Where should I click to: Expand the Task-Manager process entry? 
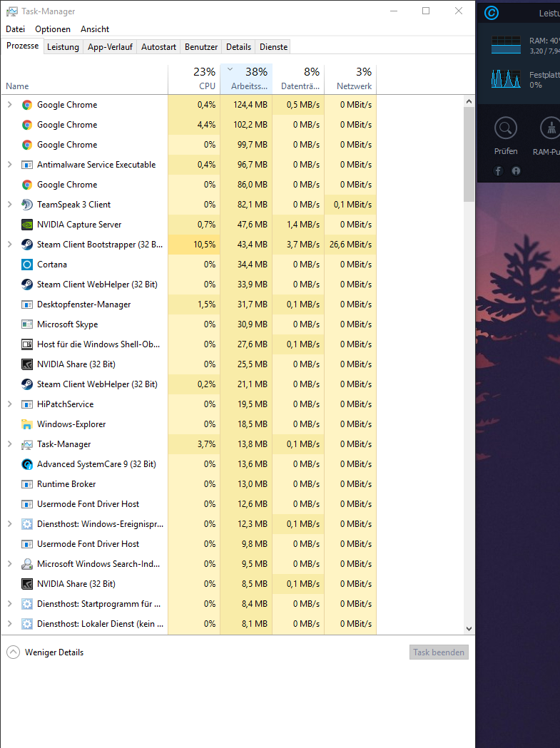click(9, 444)
